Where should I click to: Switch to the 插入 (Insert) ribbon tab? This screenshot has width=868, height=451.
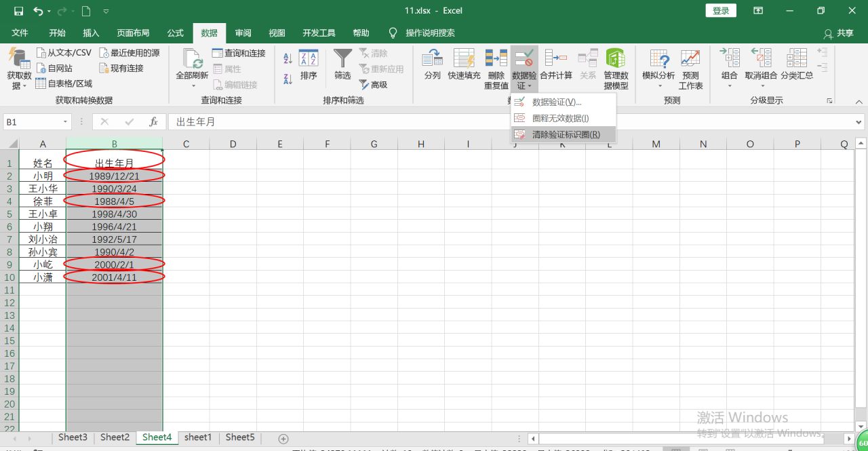point(91,33)
